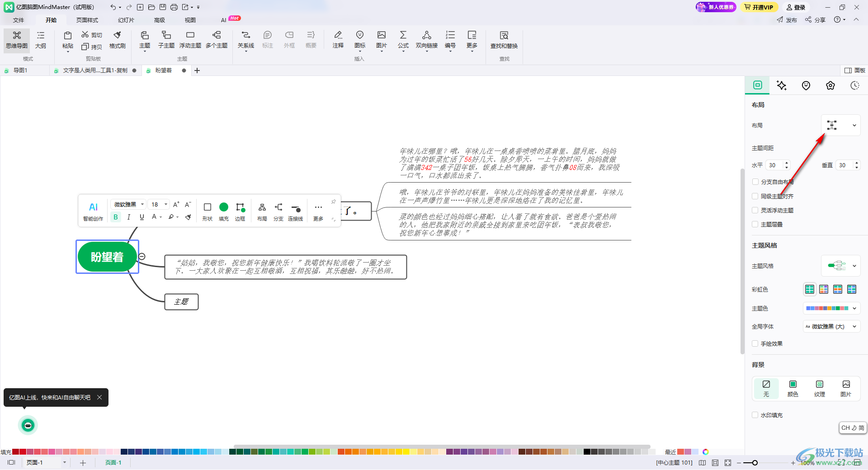Open Border option in floating toolbar
Image resolution: width=868 pixels, height=470 pixels.
point(240,211)
